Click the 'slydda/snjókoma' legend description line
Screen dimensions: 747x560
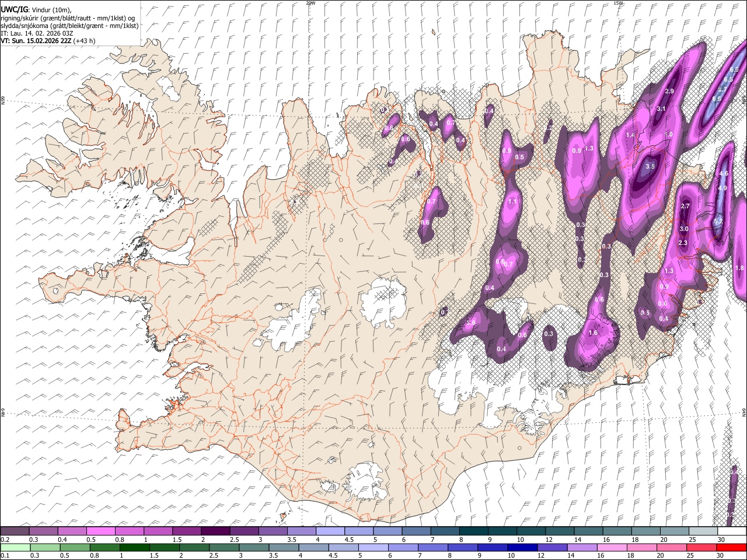coord(69,26)
